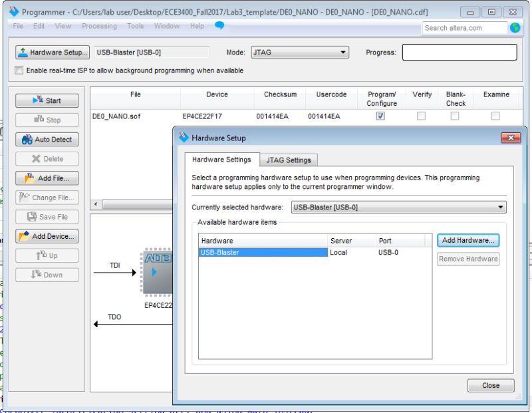Minimize the Programmer window
The image size is (532, 413).
coord(470,12)
